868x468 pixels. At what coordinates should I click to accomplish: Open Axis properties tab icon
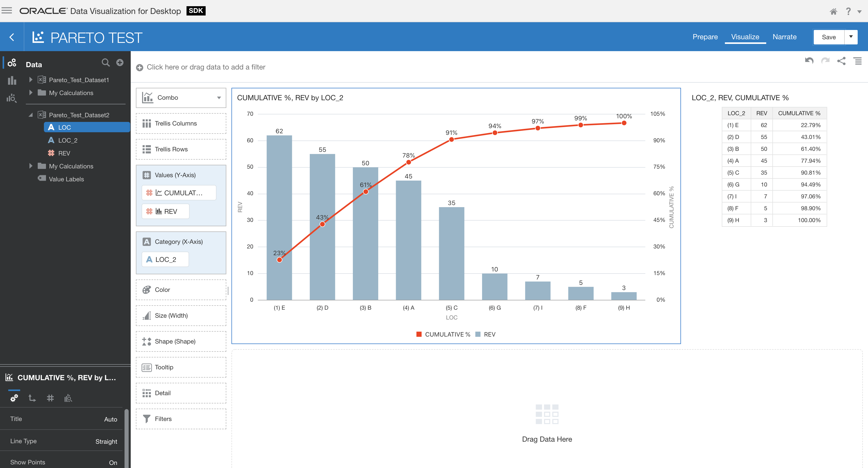click(x=32, y=398)
